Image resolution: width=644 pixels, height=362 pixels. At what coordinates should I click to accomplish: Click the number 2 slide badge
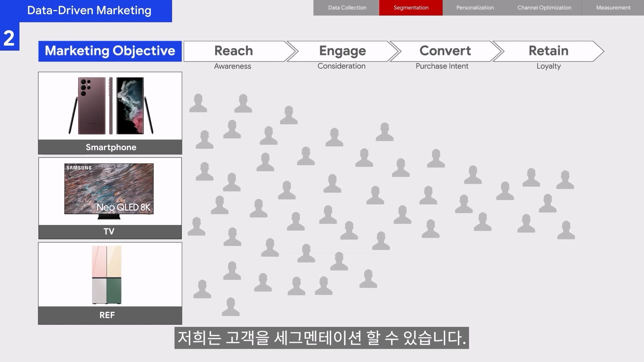[9, 38]
